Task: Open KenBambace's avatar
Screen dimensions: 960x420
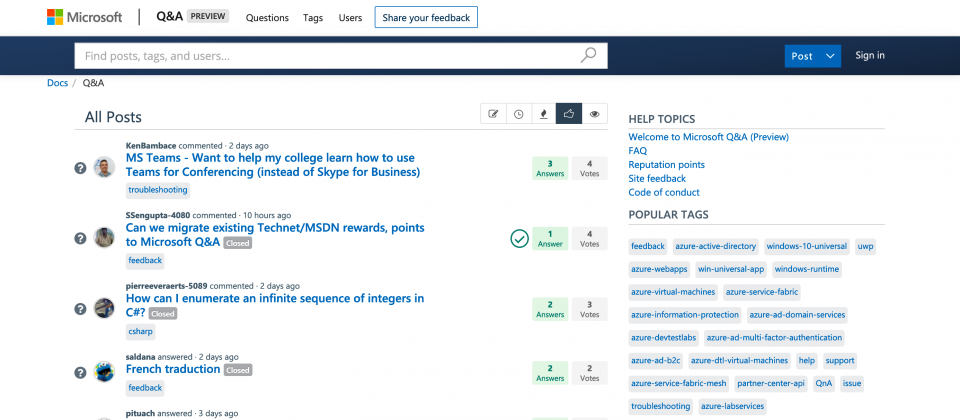Action: pyautogui.click(x=104, y=167)
